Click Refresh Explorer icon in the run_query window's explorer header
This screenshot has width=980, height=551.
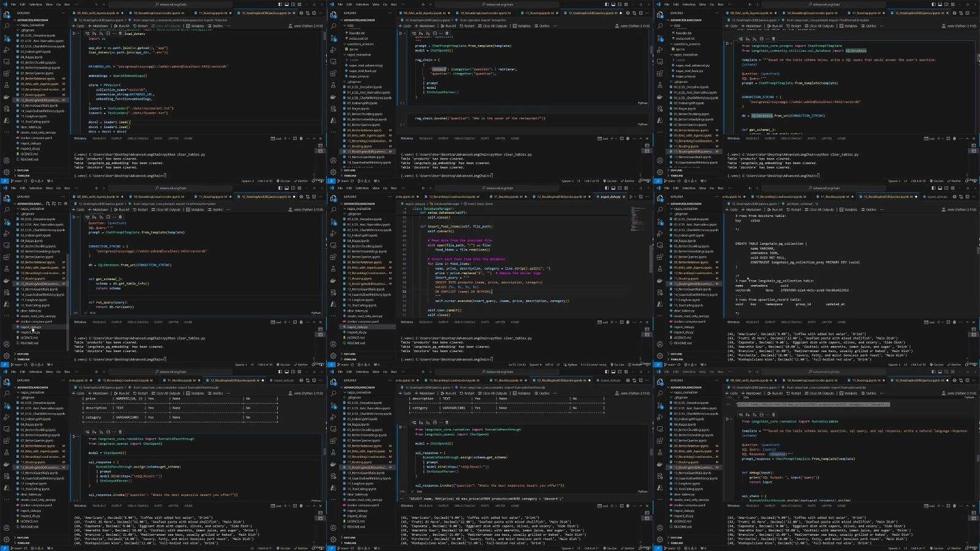59,203
